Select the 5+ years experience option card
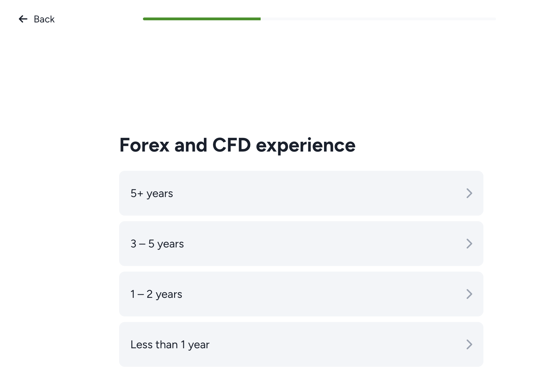Screen dimensions: 550x392 pos(301,193)
